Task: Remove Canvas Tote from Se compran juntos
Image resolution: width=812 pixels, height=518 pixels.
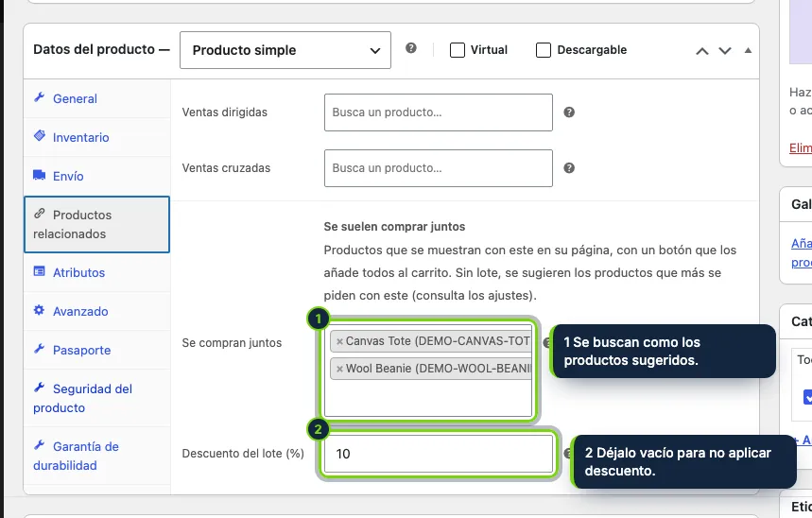Action: pyautogui.click(x=339, y=342)
